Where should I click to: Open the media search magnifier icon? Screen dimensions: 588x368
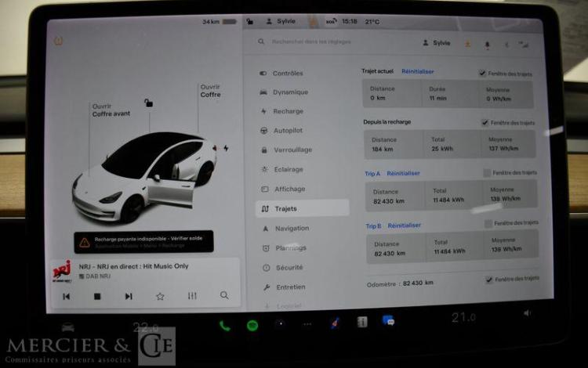click(224, 295)
